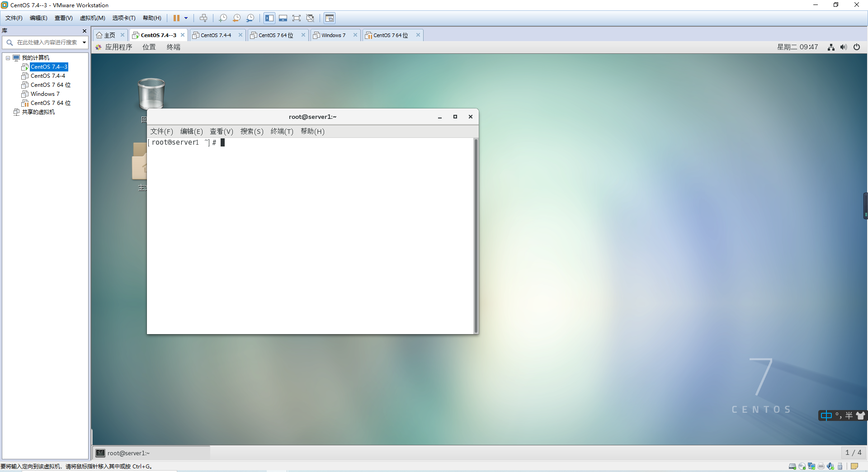Select 共享的虚拟机 in the library tree

pyautogui.click(x=38, y=112)
